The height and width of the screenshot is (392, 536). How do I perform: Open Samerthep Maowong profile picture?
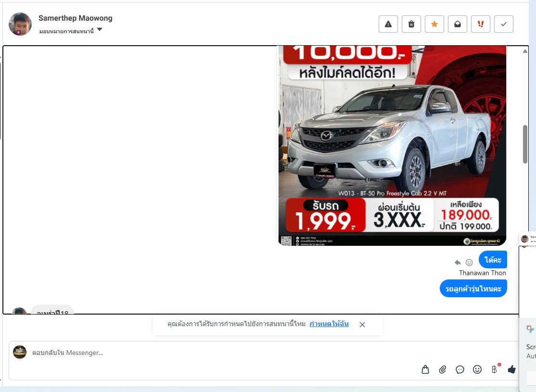coord(20,24)
